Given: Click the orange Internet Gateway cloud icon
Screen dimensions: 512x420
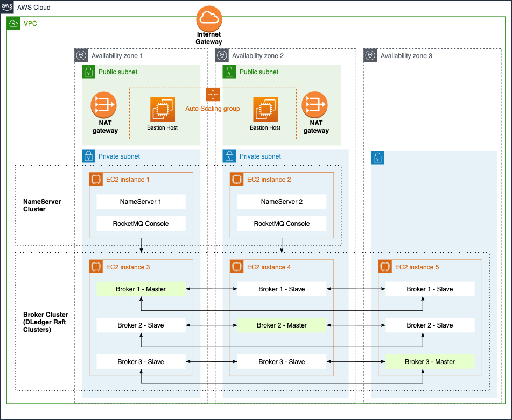Looking at the screenshot, I should pos(209,18).
